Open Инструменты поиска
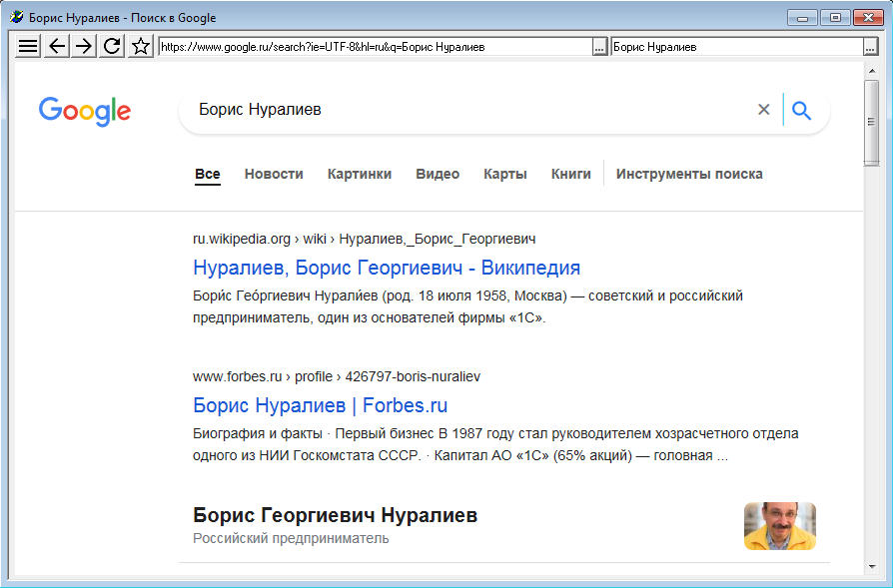893x588 pixels. [x=689, y=174]
